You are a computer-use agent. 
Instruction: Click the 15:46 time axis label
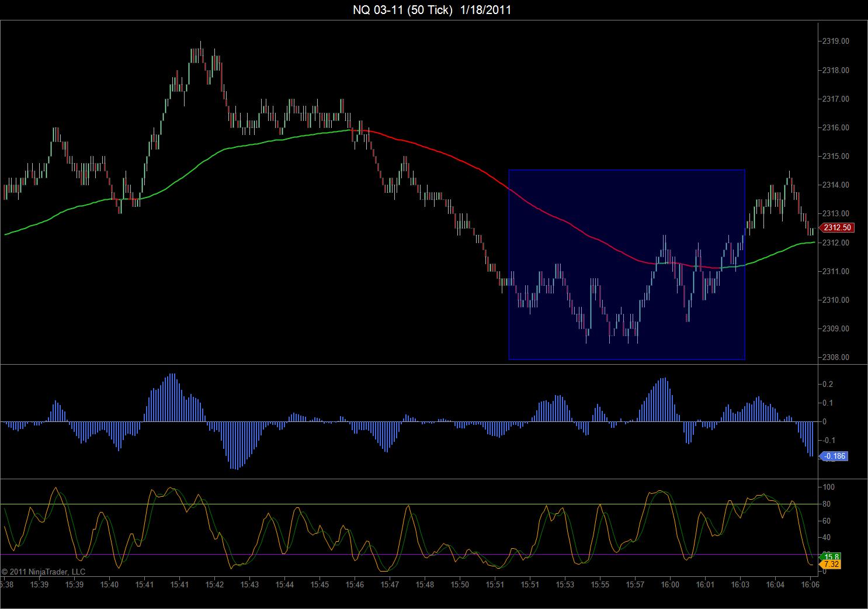coord(355,584)
